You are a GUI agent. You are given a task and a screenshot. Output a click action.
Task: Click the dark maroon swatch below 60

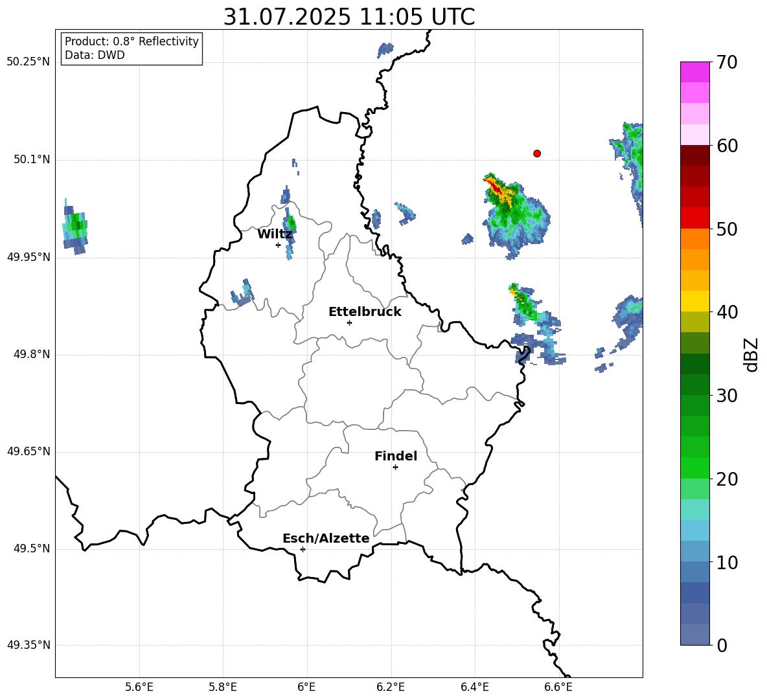tap(694, 155)
